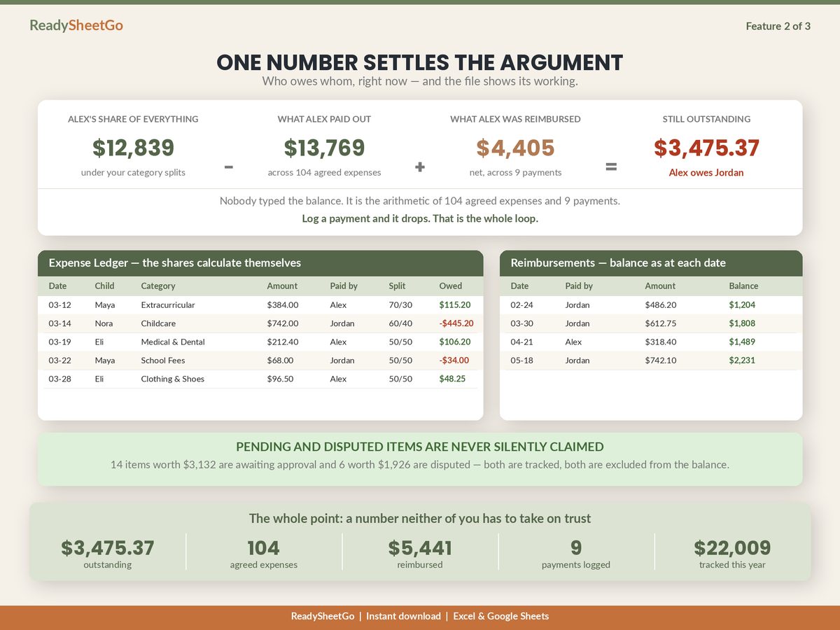The width and height of the screenshot is (840, 630).
Task: Click the $12,839 Alex's share value
Action: click(133, 148)
